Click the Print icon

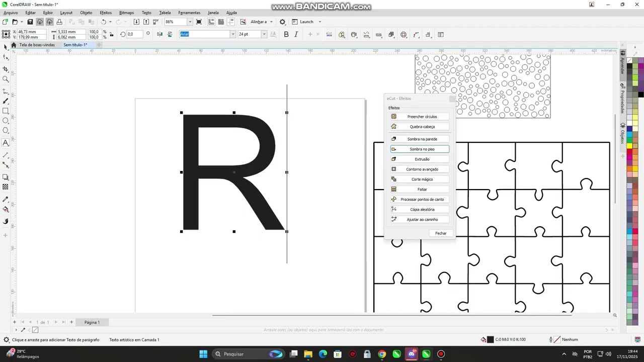pos(59,22)
